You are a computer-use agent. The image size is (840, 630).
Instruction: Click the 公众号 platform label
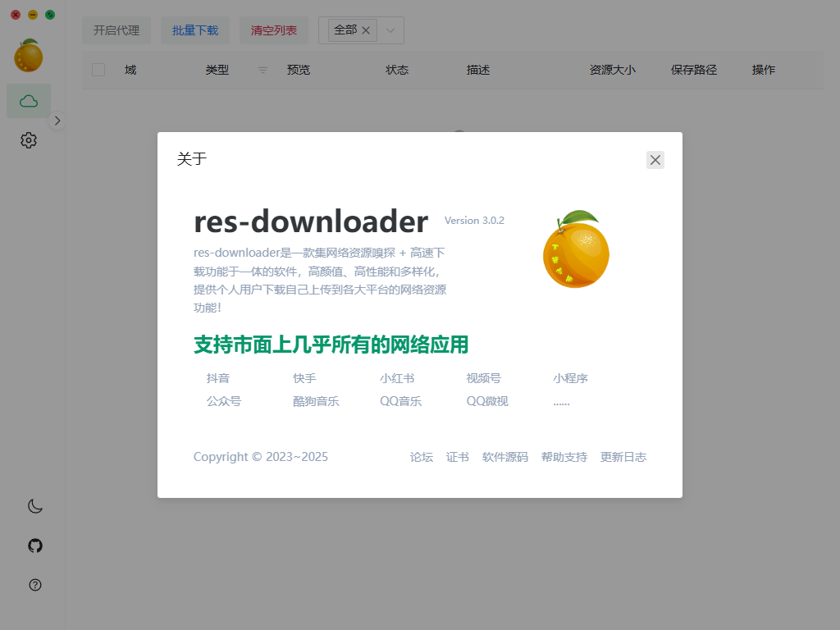pos(224,401)
